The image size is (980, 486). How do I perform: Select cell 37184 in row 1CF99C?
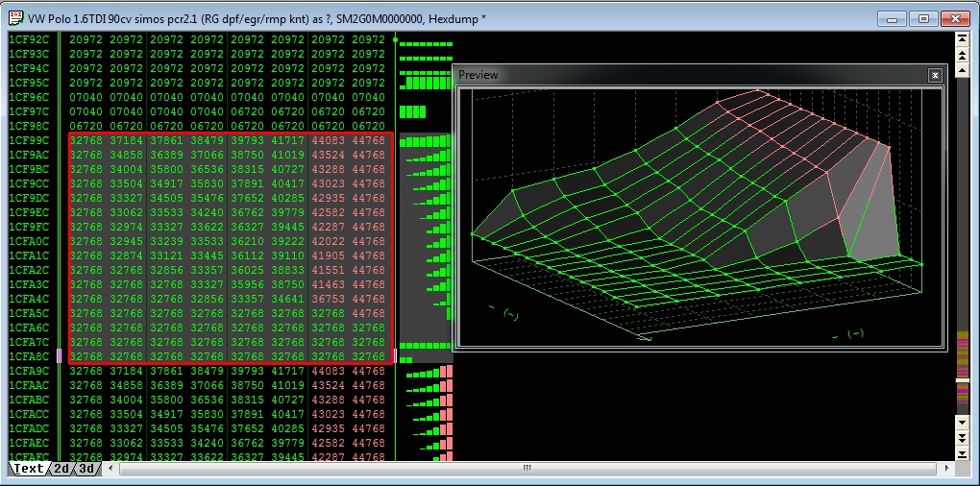coord(126,140)
